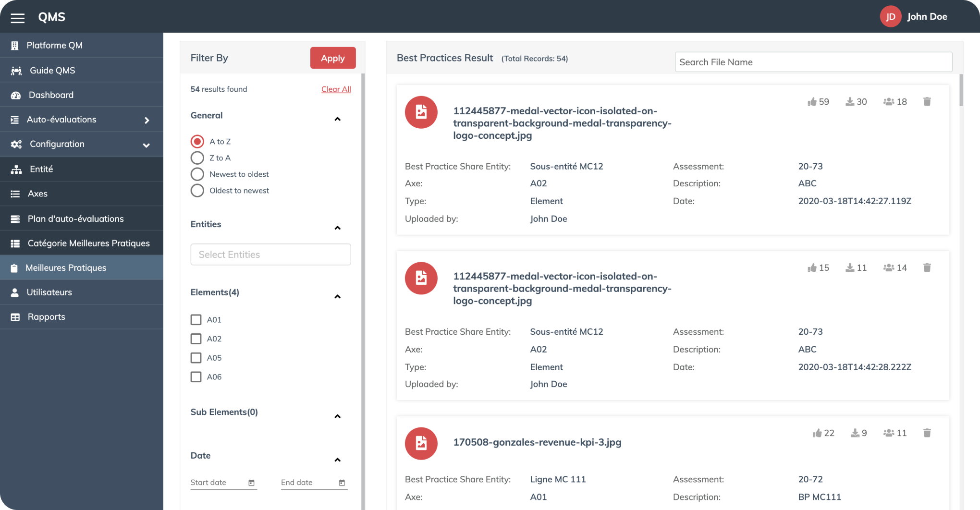Tick the A01 element checkbox
The height and width of the screenshot is (510, 980).
196,320
